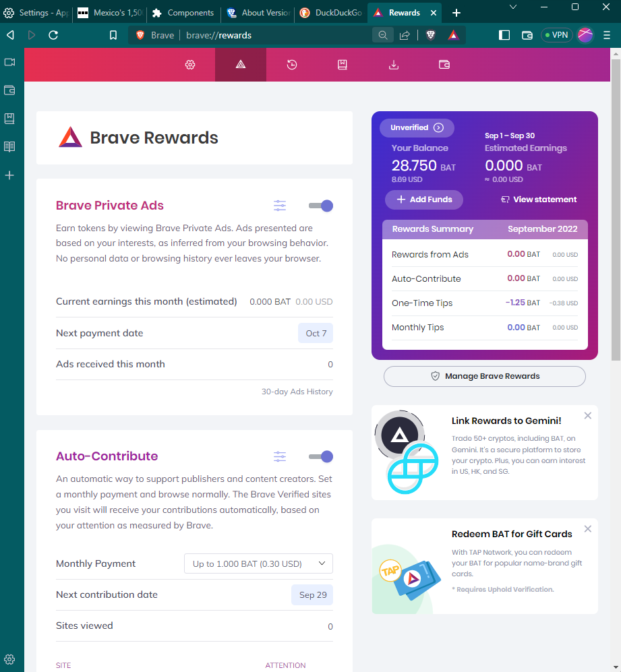Switch to Settings tab
This screenshot has width=621, height=672.
click(x=36, y=13)
